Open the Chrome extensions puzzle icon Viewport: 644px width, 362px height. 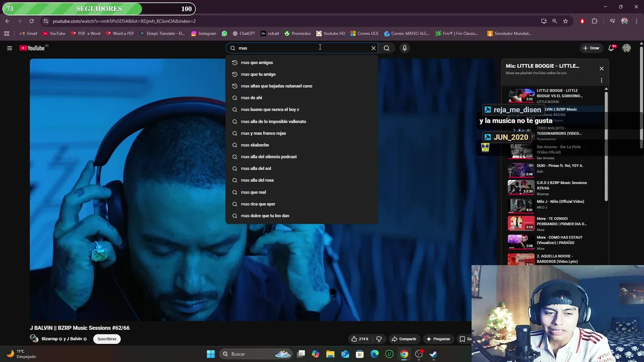point(595,21)
